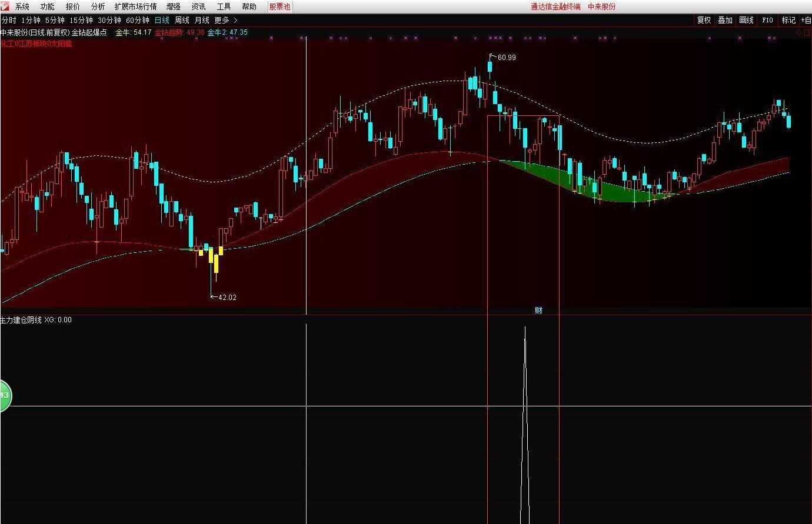
Task: Switch to 60分钟 period
Action: pos(138,20)
